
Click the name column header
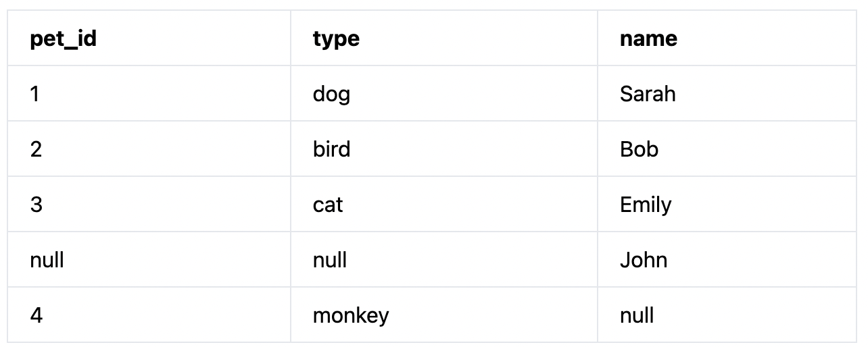click(x=727, y=38)
